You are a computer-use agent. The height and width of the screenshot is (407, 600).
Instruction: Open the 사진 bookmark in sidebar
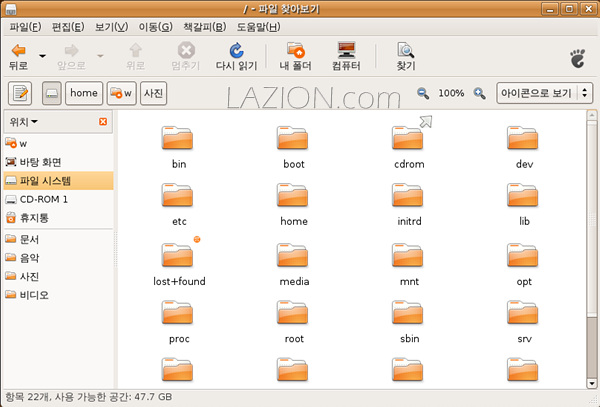(59, 276)
